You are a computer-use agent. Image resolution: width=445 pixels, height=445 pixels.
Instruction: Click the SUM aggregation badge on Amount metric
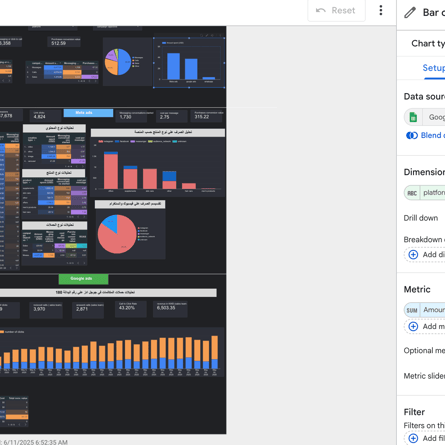[x=412, y=310]
